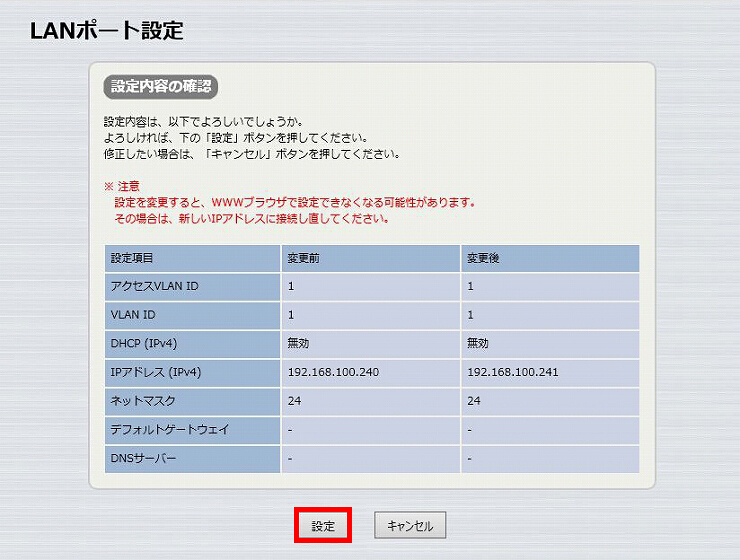Click the instruction line mentioning 「キャンセル」ボタン

click(252, 154)
